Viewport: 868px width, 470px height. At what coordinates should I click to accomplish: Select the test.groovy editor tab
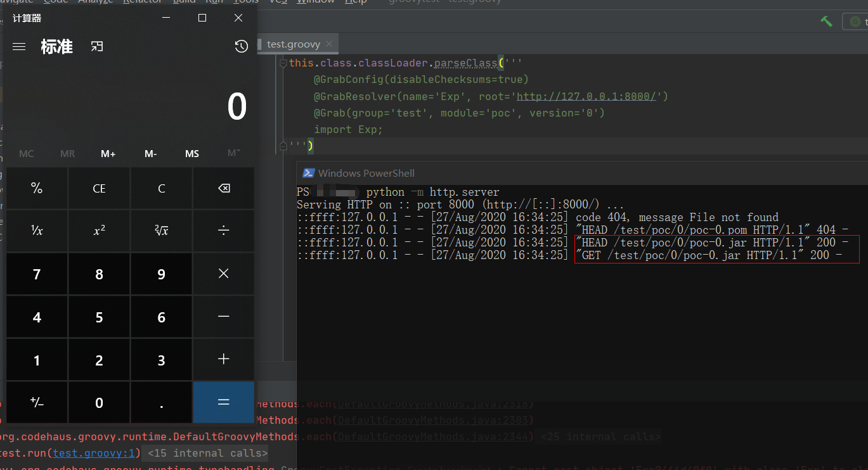pos(293,44)
